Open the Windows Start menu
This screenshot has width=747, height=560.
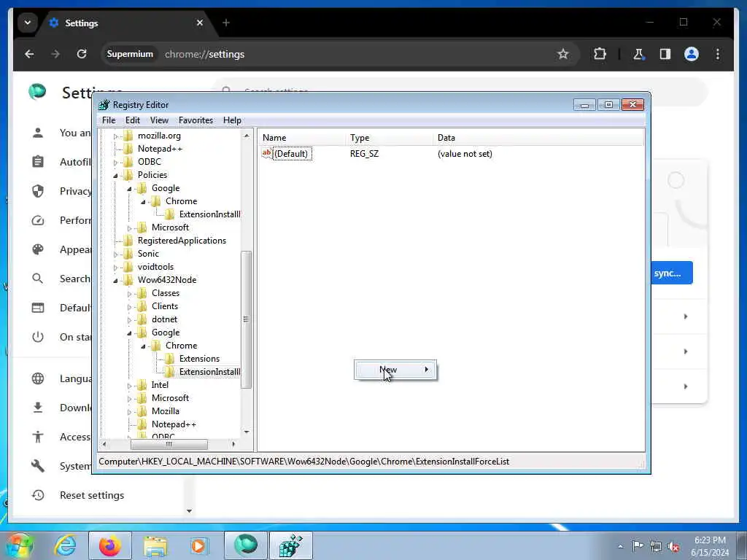(19, 545)
